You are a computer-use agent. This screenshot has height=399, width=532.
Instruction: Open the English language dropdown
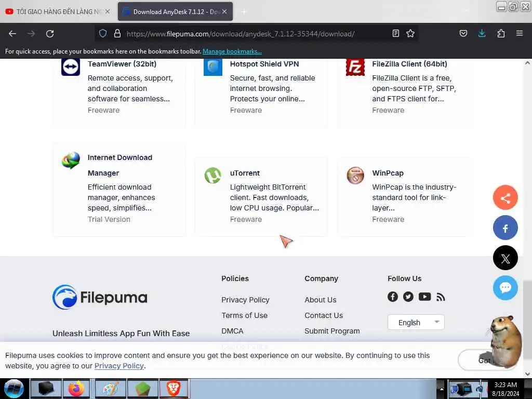[x=416, y=322]
